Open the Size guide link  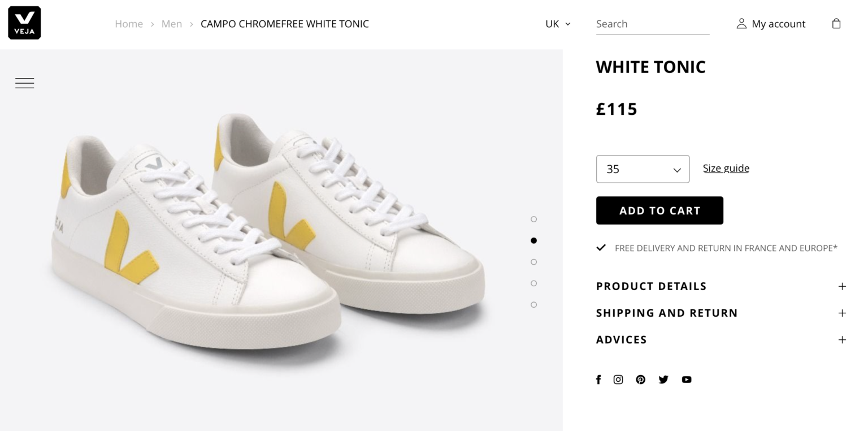(726, 168)
